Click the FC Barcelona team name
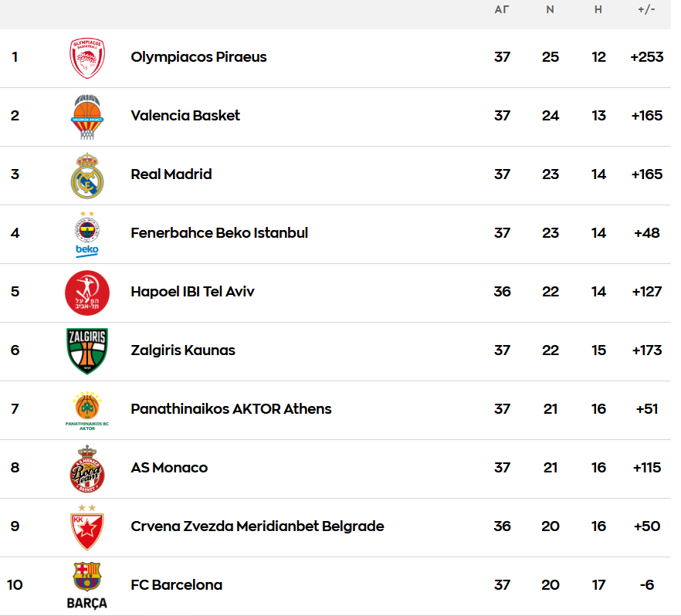The height and width of the screenshot is (616, 681). 176,585
